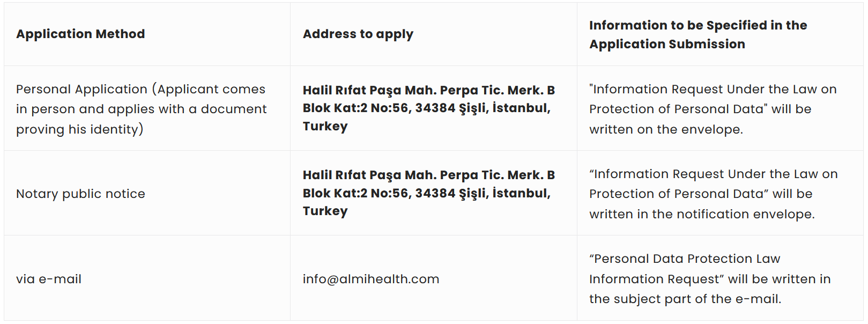The width and height of the screenshot is (868, 324).
Task: Click "Halil Rıfat Paşa Mah." in the Personal Application row
Action: coord(369,90)
